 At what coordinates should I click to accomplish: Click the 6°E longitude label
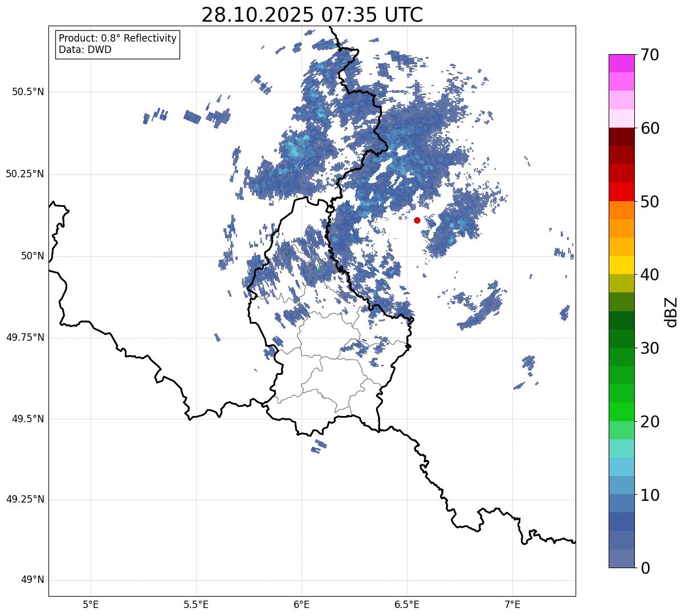click(x=301, y=605)
